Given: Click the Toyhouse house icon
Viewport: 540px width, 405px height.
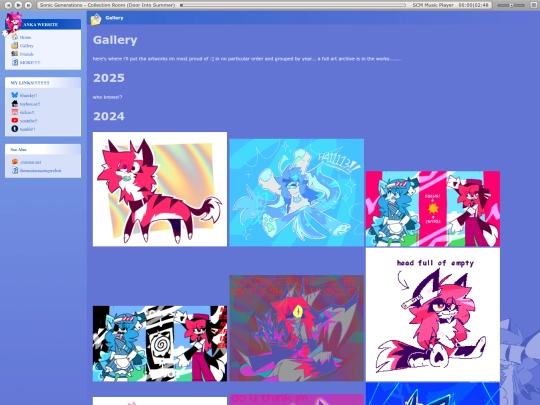Looking at the screenshot, I should 14,103.
